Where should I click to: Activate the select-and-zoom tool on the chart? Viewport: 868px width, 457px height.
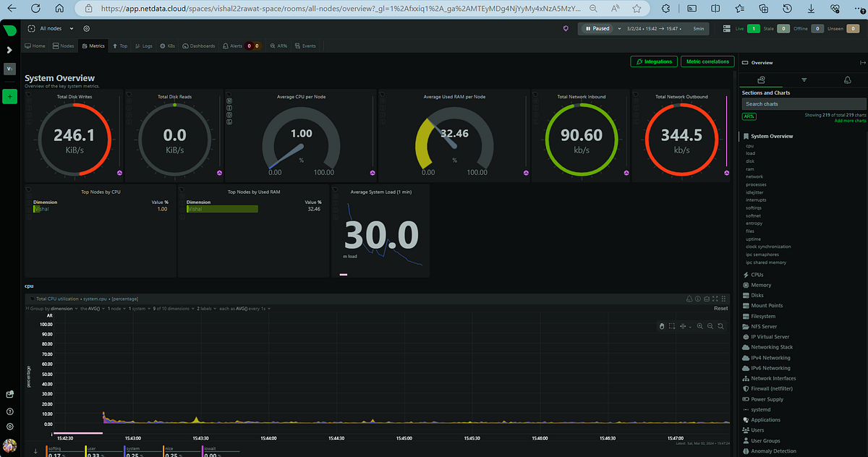coord(671,326)
